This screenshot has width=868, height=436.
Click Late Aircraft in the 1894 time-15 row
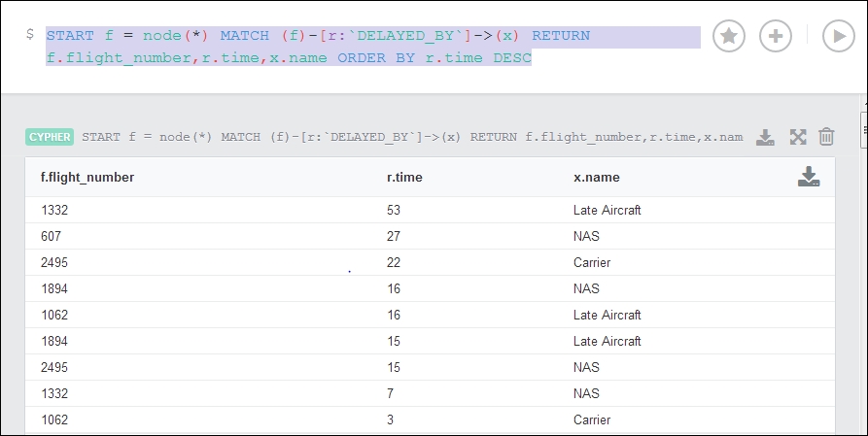point(608,341)
